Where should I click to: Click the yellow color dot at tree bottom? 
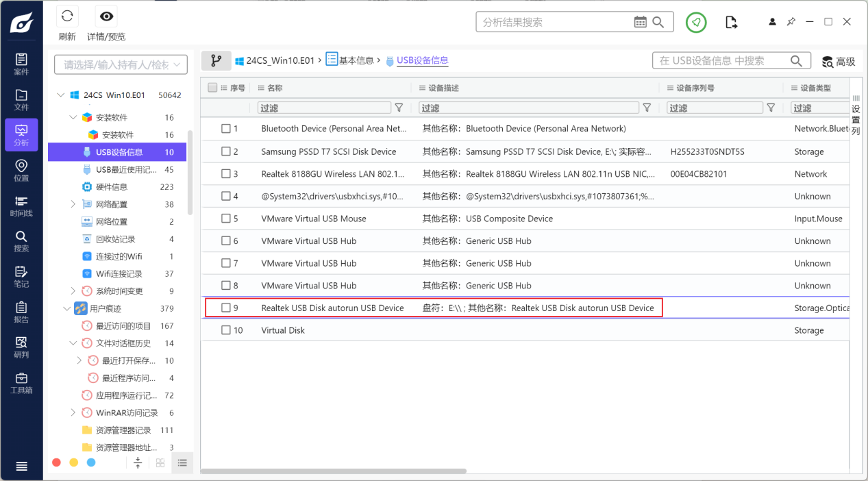pyautogui.click(x=74, y=463)
